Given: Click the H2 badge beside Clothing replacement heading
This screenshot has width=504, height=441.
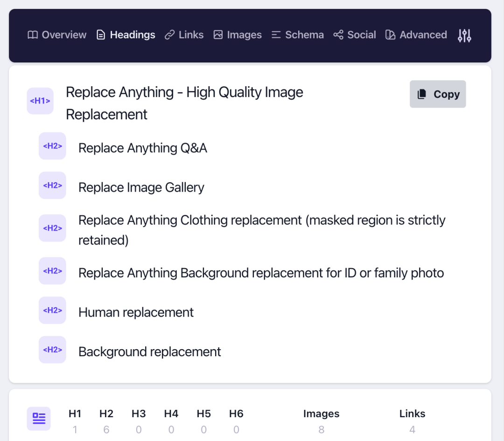Looking at the screenshot, I should pos(52,228).
